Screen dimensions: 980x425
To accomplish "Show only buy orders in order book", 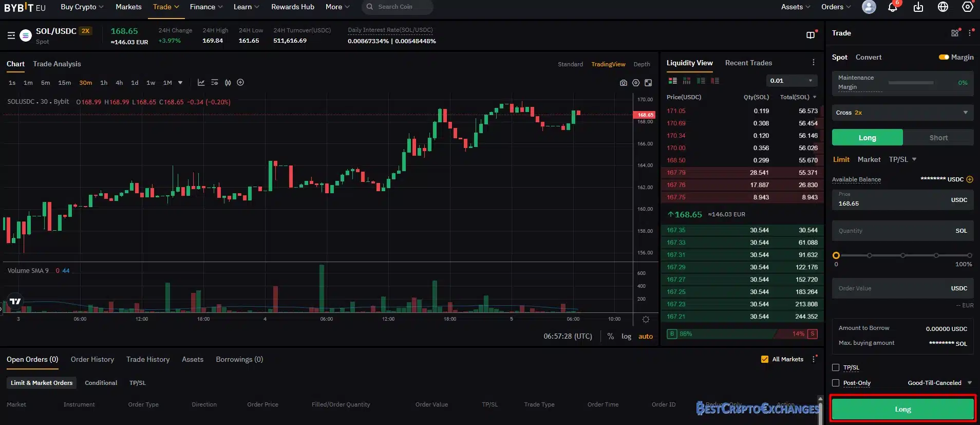I will click(701, 81).
